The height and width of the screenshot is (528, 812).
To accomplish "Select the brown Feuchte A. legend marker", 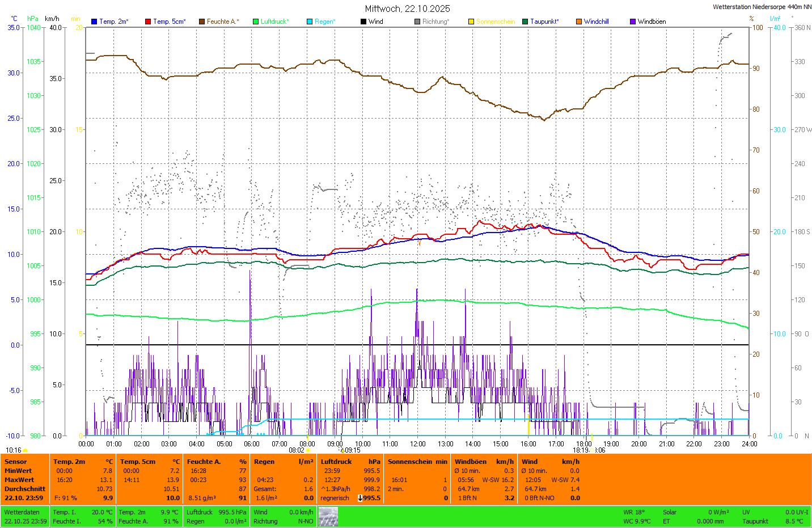I will point(202,22).
